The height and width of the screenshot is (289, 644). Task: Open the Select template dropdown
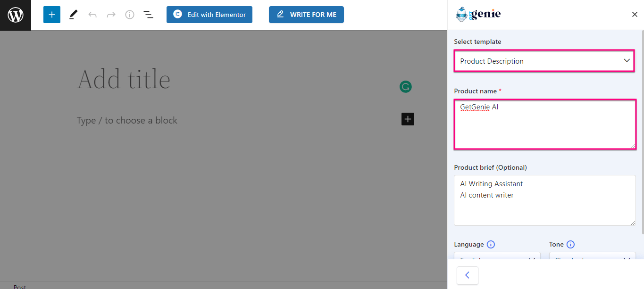pos(544,61)
